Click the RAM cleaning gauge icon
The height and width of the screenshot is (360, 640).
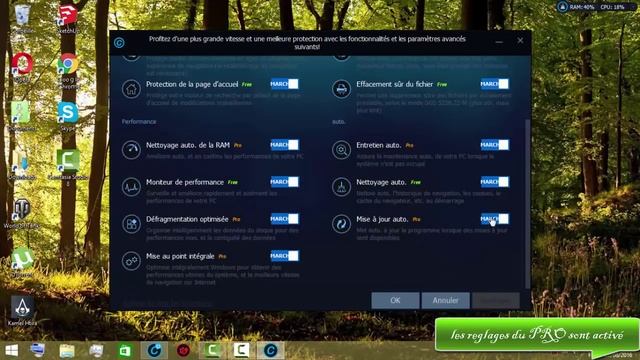(131, 150)
